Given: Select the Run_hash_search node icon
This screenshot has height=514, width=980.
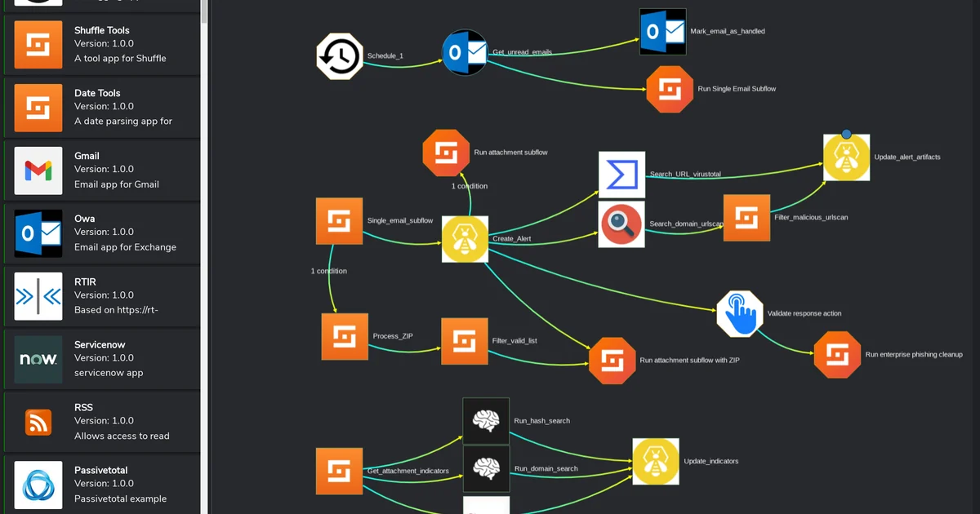Looking at the screenshot, I should [486, 421].
